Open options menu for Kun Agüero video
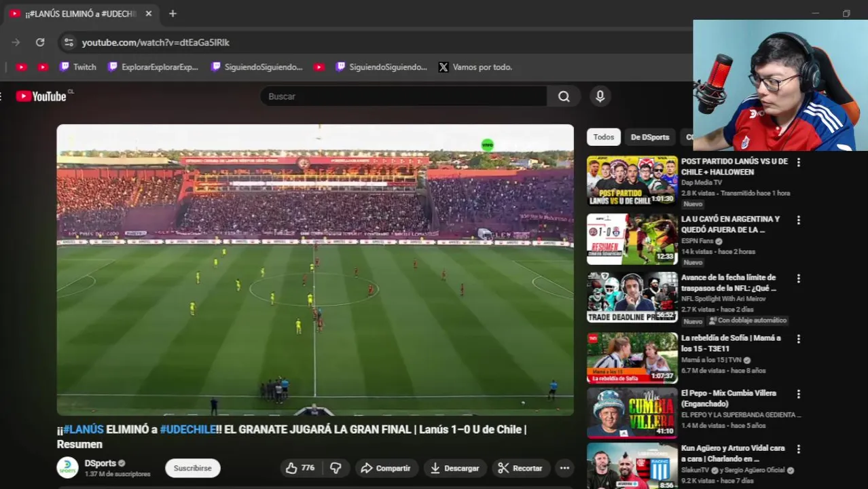Image resolution: width=868 pixels, height=489 pixels. tap(799, 449)
